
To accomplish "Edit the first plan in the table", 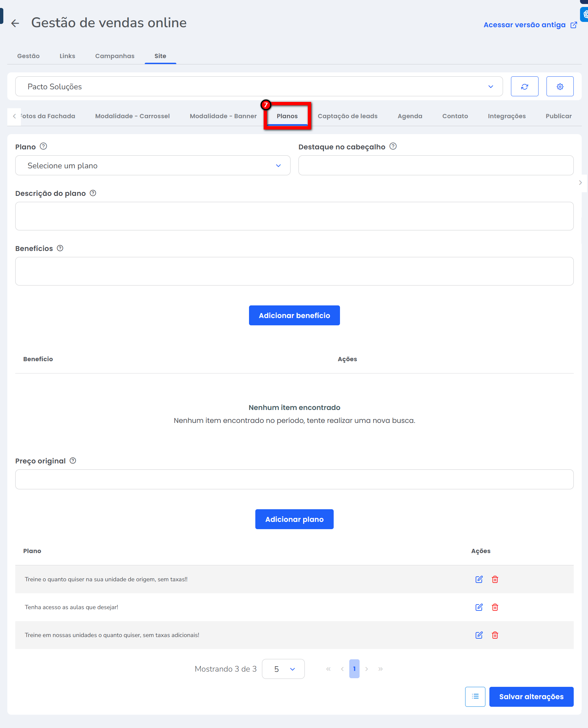I will pyautogui.click(x=478, y=579).
